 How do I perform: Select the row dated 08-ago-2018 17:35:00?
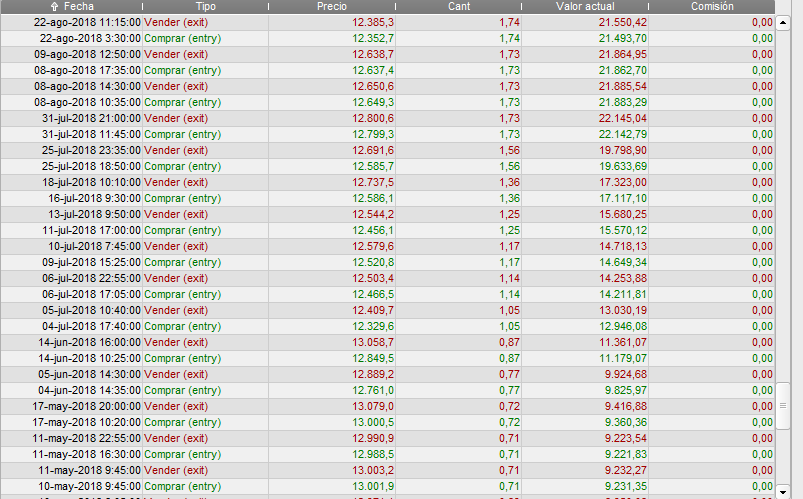click(387, 70)
